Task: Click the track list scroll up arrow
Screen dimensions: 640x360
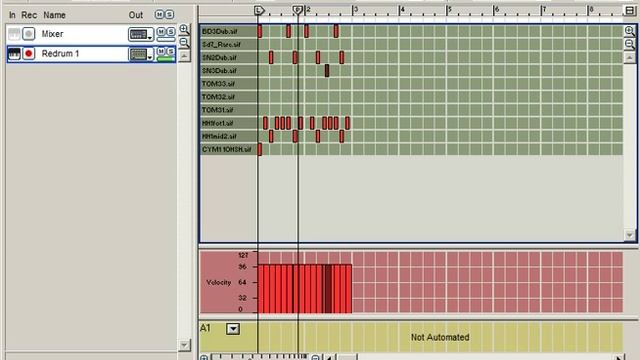Action: [x=184, y=56]
